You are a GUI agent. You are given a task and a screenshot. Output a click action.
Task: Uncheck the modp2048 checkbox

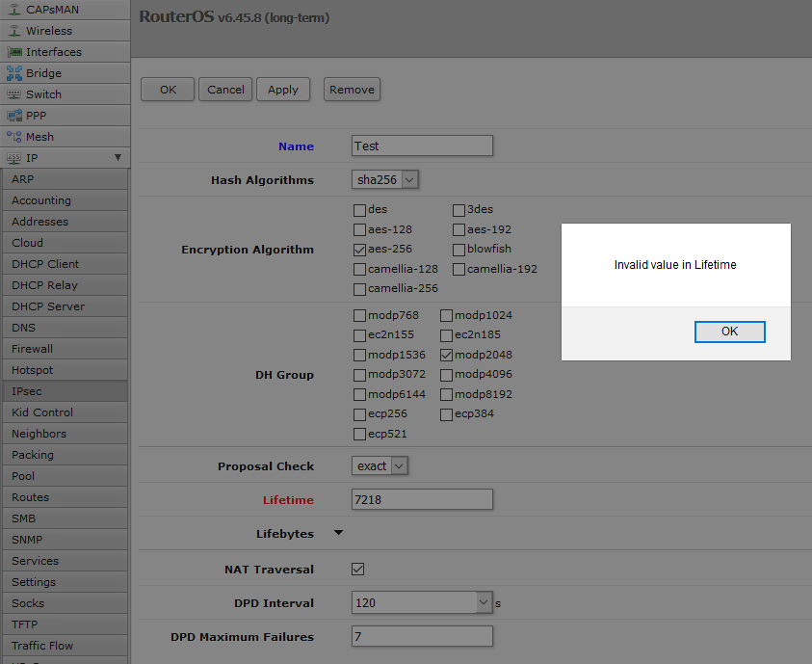tap(446, 356)
